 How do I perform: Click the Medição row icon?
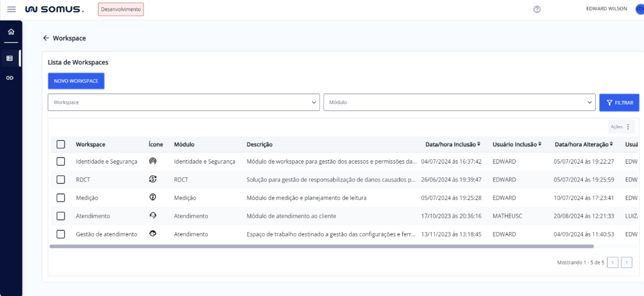click(153, 197)
